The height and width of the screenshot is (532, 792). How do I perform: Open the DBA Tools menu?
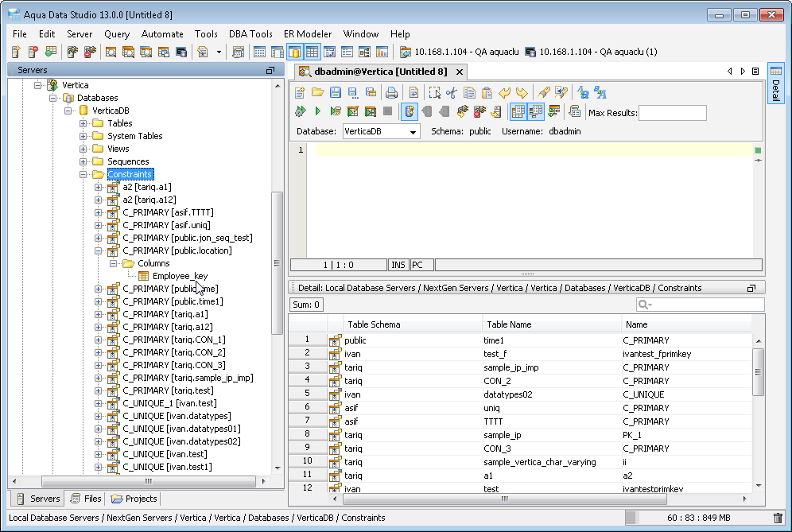pyautogui.click(x=250, y=34)
